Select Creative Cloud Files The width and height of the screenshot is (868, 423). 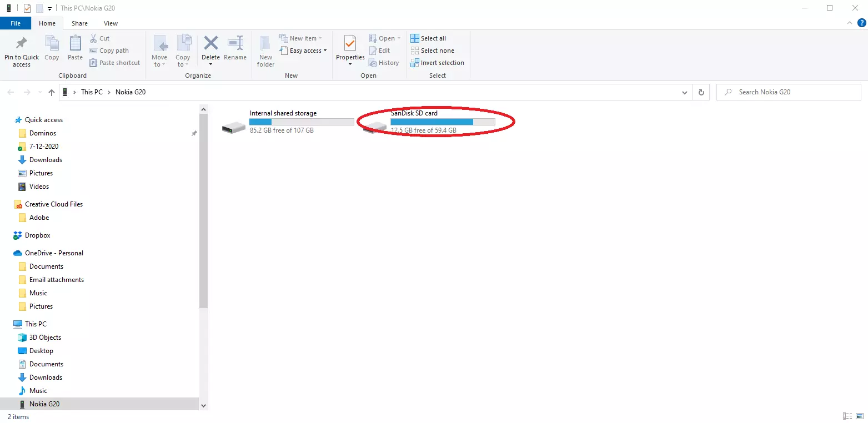pyautogui.click(x=54, y=204)
